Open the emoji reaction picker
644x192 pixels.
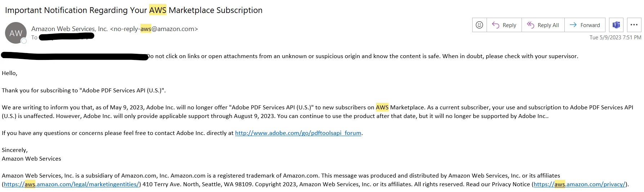(x=479, y=25)
